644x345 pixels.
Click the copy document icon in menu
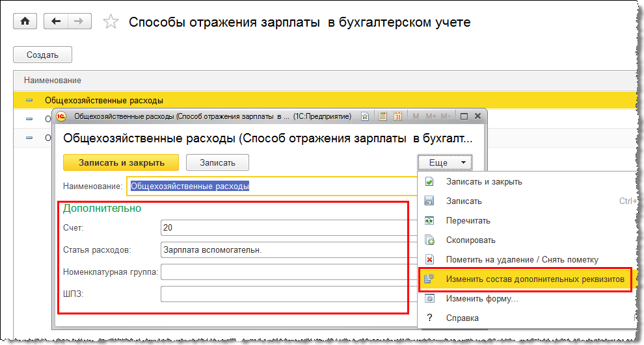coord(429,240)
